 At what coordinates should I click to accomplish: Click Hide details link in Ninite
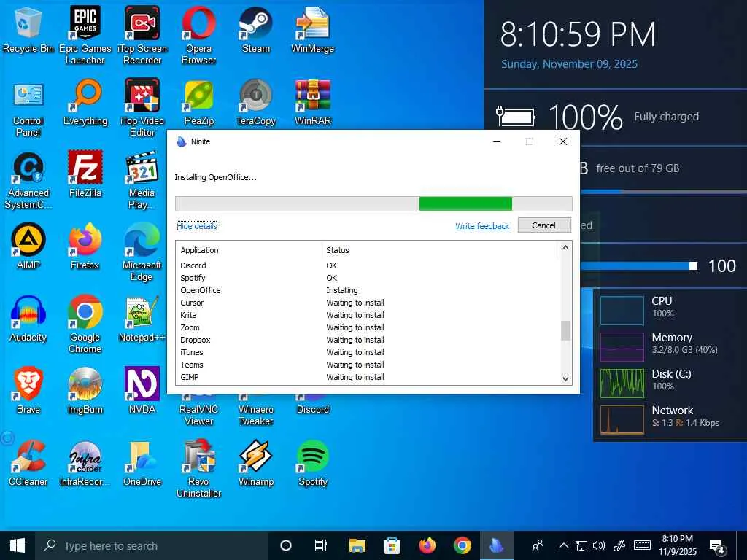[197, 226]
